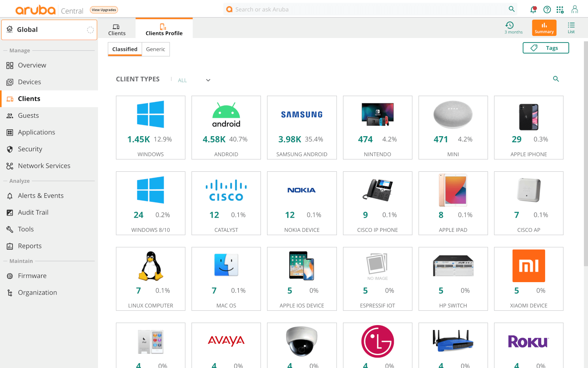Viewport: 588px width, 368px height.
Task: Click the Espressif IOT no-image placeholder
Action: coord(377,266)
